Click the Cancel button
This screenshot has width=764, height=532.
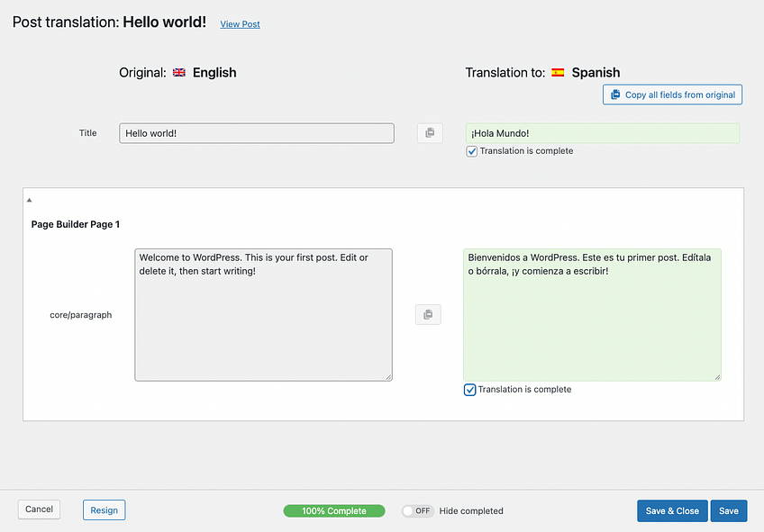pyautogui.click(x=39, y=509)
